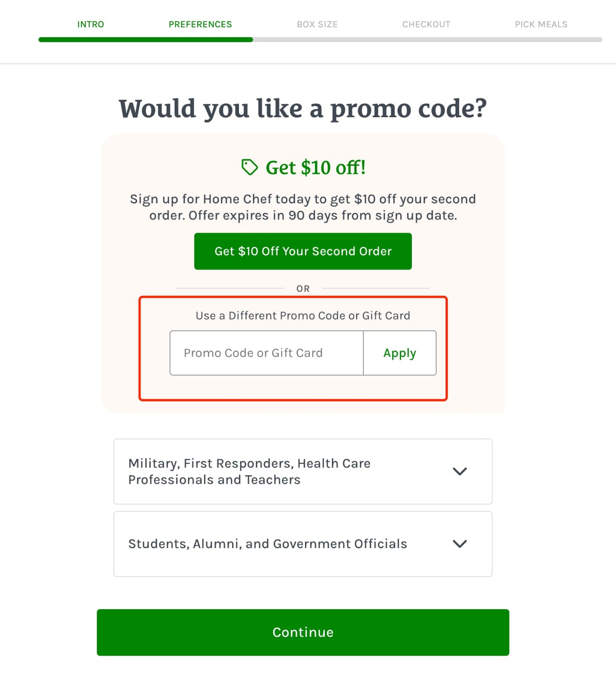Click Get $10 Off Your Second Order
The width and height of the screenshot is (616, 682).
pos(303,251)
